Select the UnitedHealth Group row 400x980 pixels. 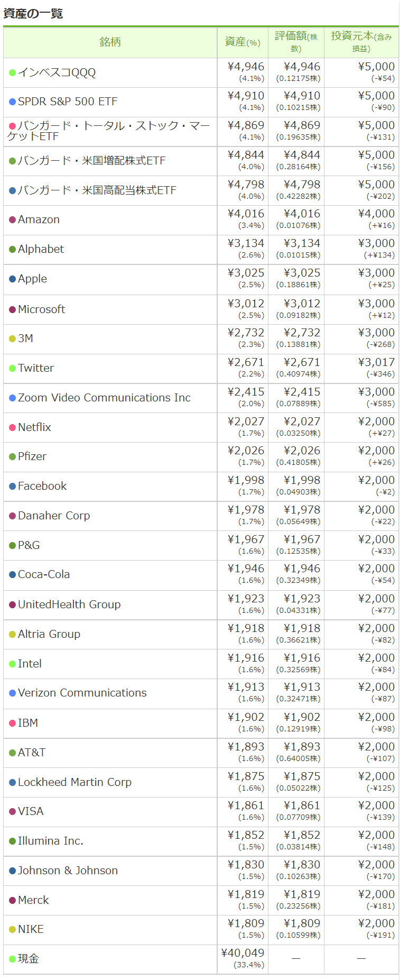pos(201,605)
